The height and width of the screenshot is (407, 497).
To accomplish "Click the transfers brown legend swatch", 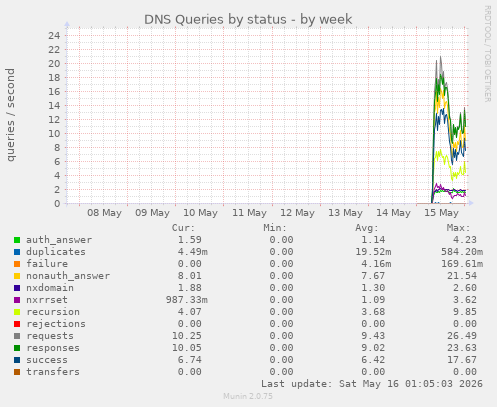I will [17, 372].
